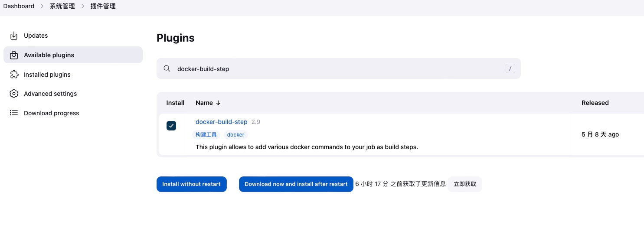Click the Updates download icon
The height and width of the screenshot is (228, 644).
coord(14,36)
